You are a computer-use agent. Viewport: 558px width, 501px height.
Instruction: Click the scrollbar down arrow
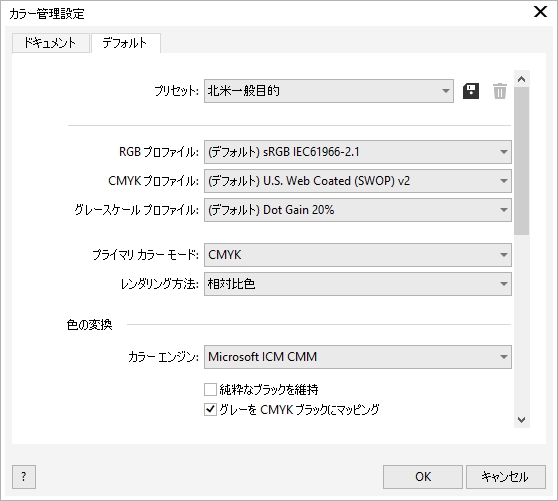point(522,420)
